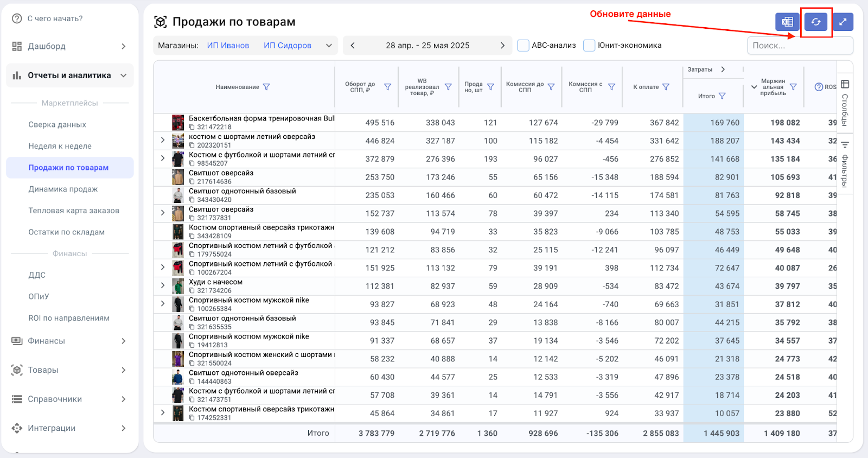Open the Столбцы side panel tab

click(x=845, y=103)
